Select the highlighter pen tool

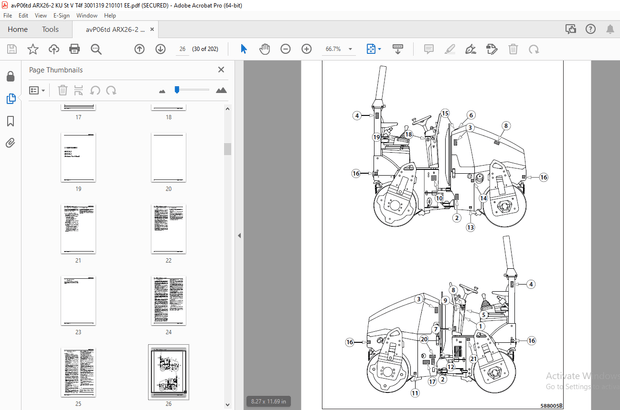tap(450, 49)
